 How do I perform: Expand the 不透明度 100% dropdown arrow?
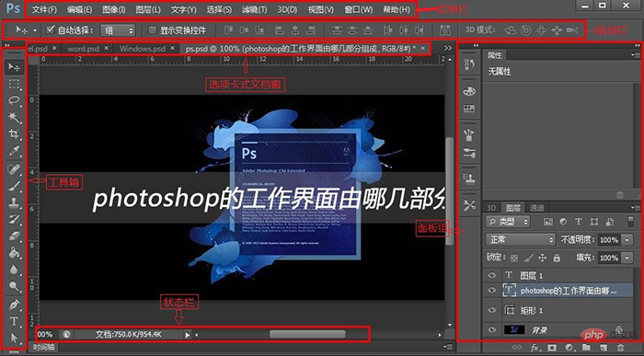627,239
